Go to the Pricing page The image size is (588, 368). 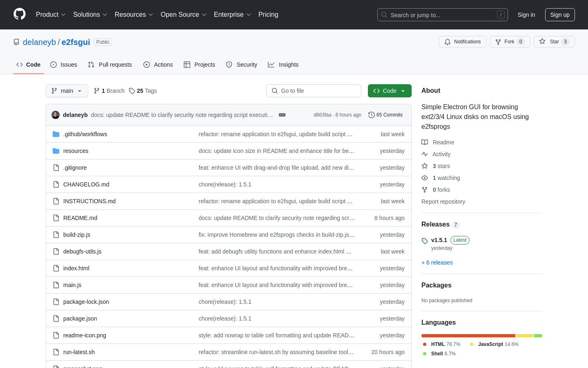click(268, 15)
